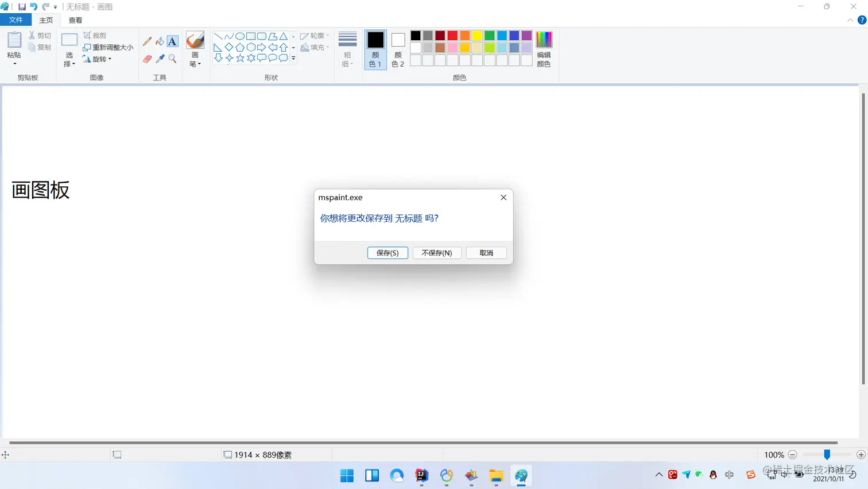The height and width of the screenshot is (489, 868).
Task: Select the Color picker (吸管) tool
Action: 160,59
